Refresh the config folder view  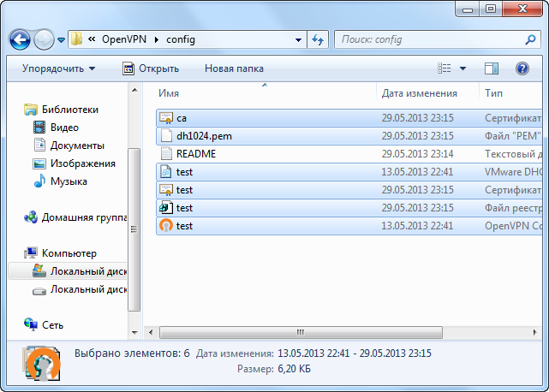[318, 39]
